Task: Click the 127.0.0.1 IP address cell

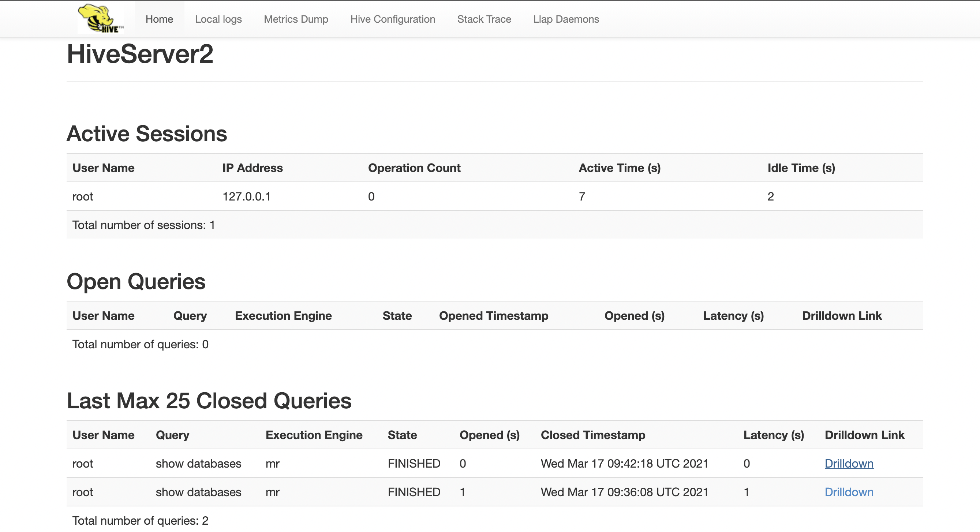Action: point(246,196)
